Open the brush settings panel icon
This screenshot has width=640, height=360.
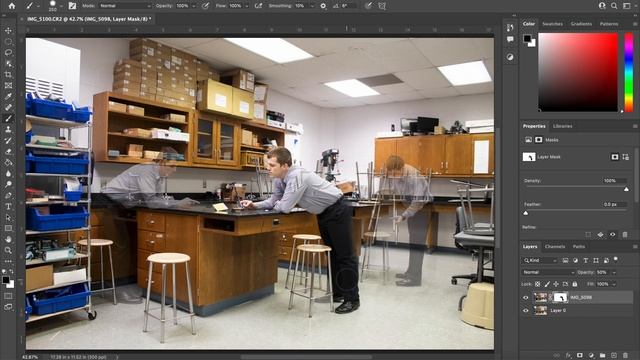click(x=72, y=6)
